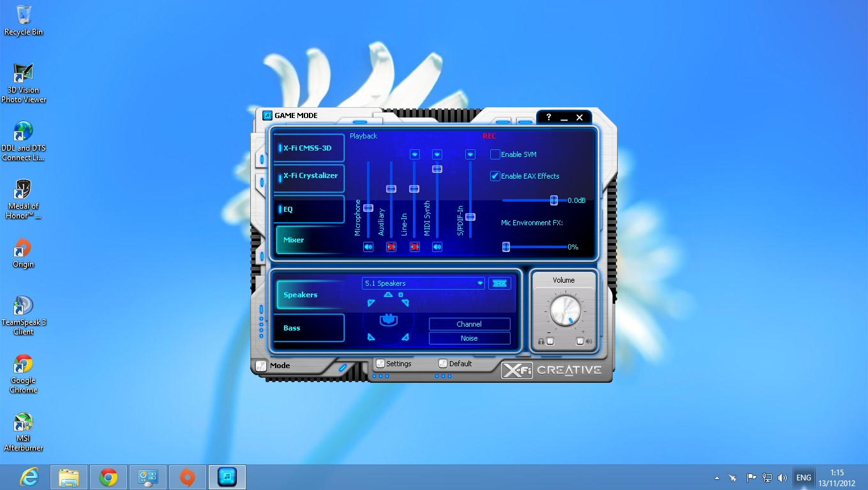Click the subwoofer square icon
Viewport: 868px width, 490px height.
[401, 295]
